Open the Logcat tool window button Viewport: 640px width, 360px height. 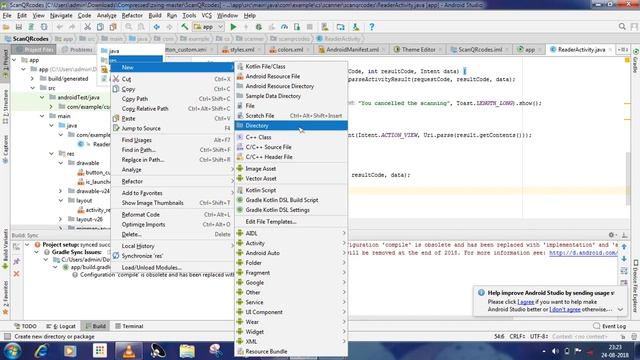pyautogui.click(x=61, y=326)
